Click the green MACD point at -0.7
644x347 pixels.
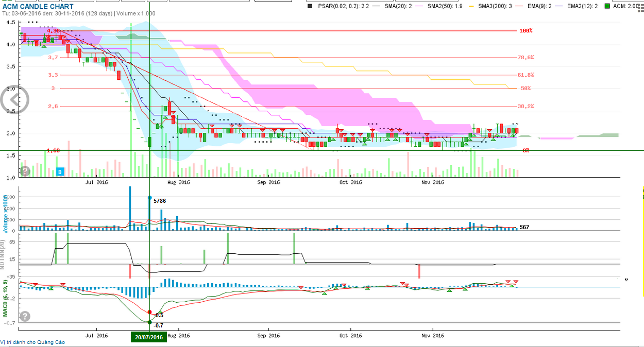[149, 322]
